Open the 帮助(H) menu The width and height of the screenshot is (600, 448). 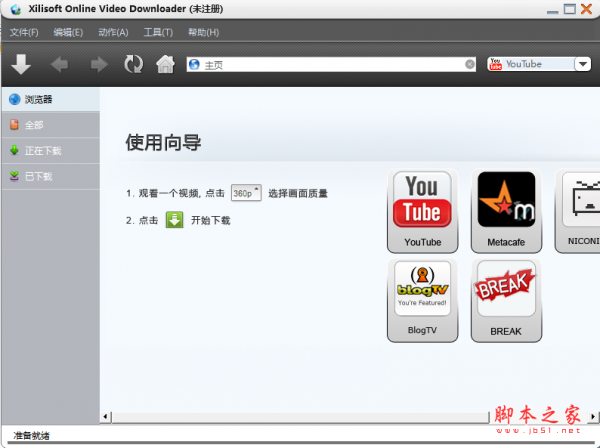pos(204,33)
